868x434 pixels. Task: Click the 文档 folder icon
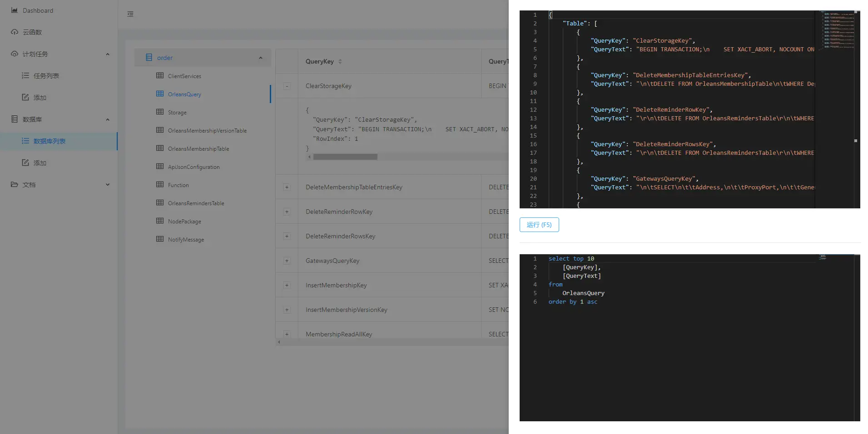[15, 185]
